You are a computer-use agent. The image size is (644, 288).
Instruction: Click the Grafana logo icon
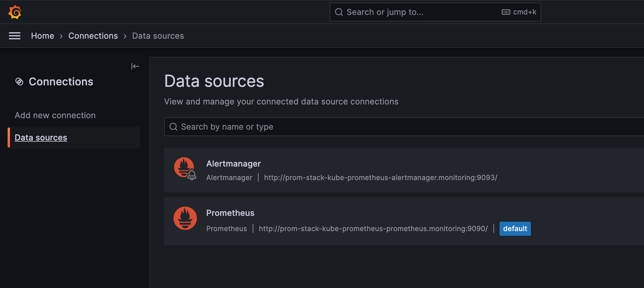[15, 12]
